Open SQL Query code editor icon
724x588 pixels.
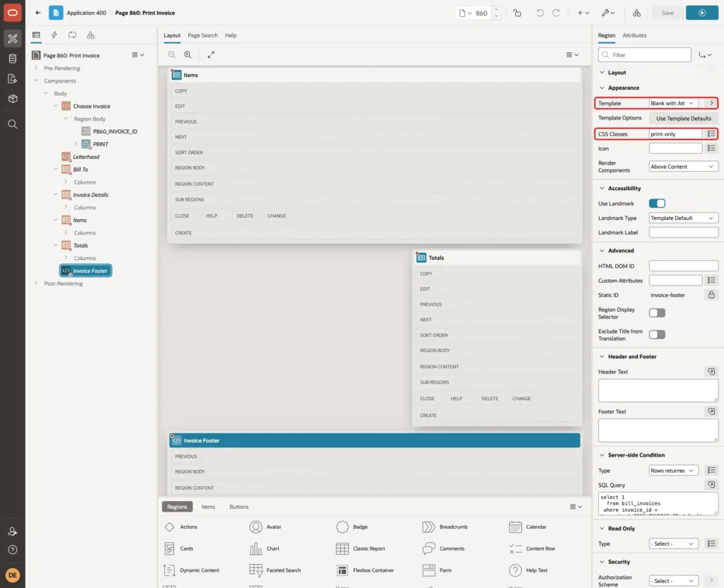click(x=711, y=485)
